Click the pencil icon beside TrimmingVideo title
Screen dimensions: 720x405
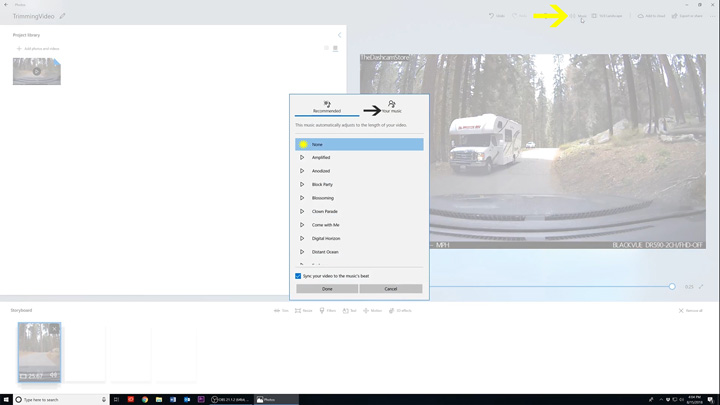click(x=63, y=16)
